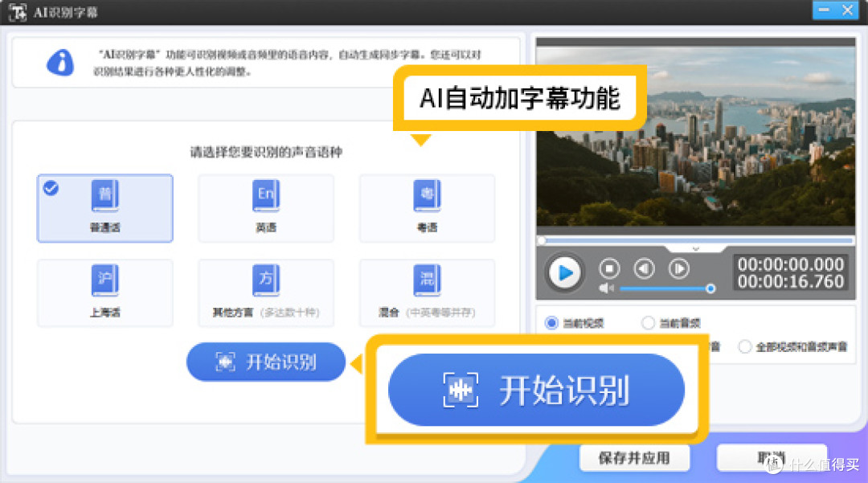This screenshot has height=483, width=868.
Task: Click the small 开始识别 button
Action: 266,362
